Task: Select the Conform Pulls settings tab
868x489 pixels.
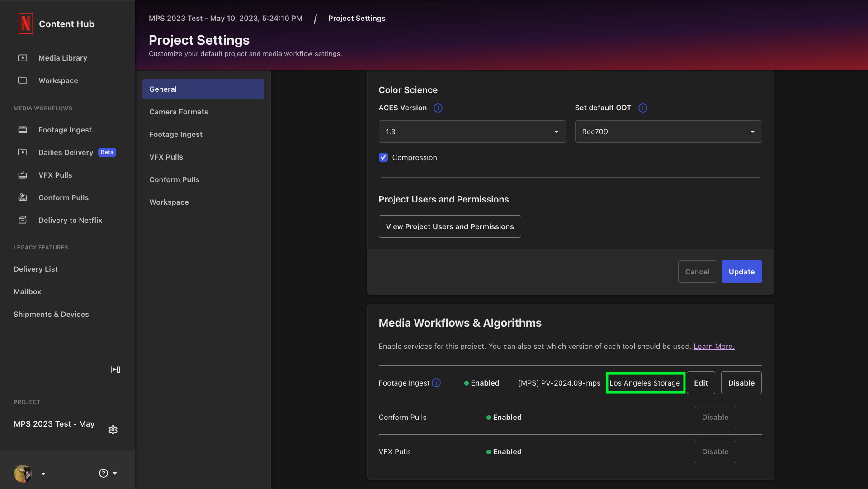Action: point(203,179)
